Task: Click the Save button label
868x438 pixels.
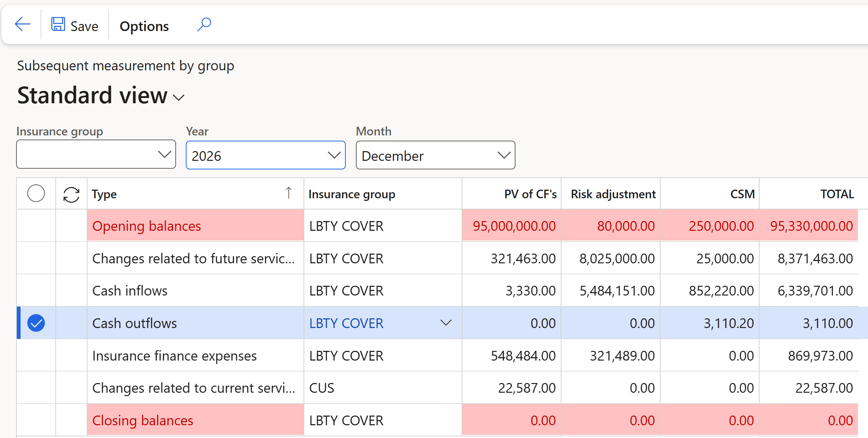Action: coord(84,26)
